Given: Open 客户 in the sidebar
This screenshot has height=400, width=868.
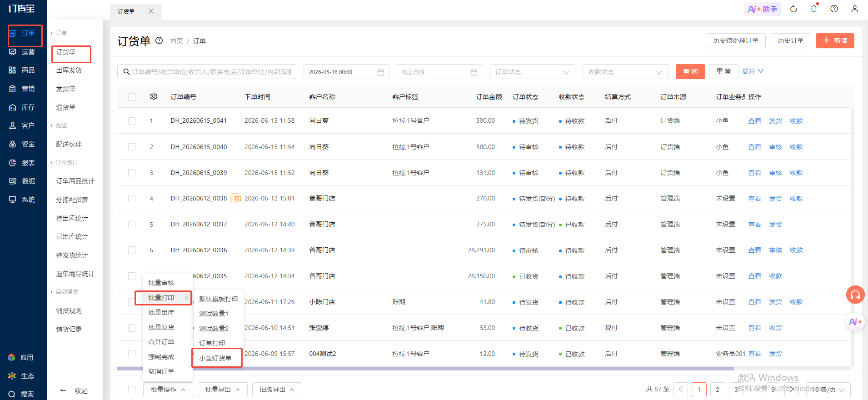Looking at the screenshot, I should pyautogui.click(x=22, y=125).
